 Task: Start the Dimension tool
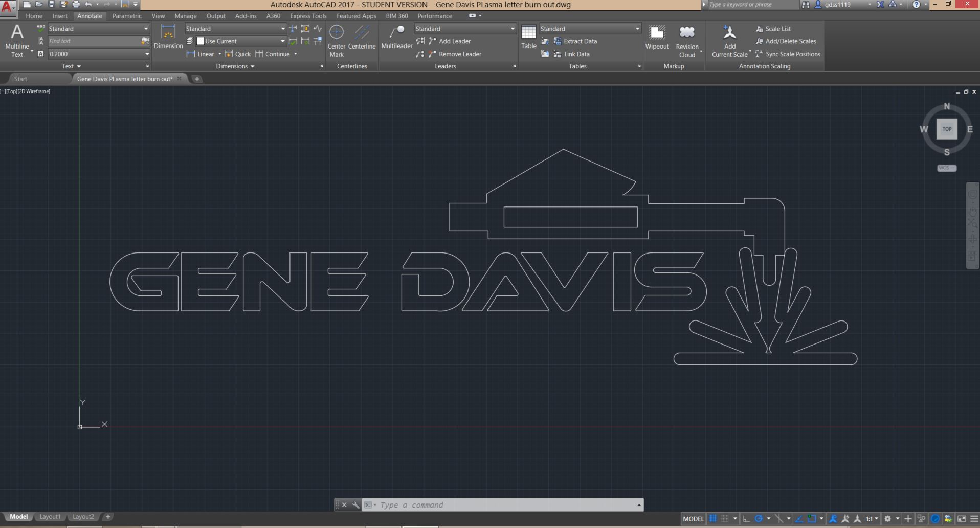point(168,37)
